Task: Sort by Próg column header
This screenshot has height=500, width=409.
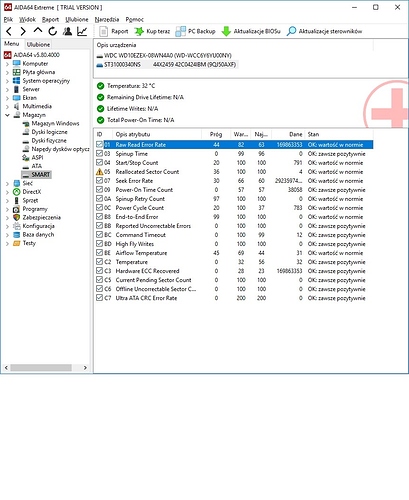Action: click(216, 134)
